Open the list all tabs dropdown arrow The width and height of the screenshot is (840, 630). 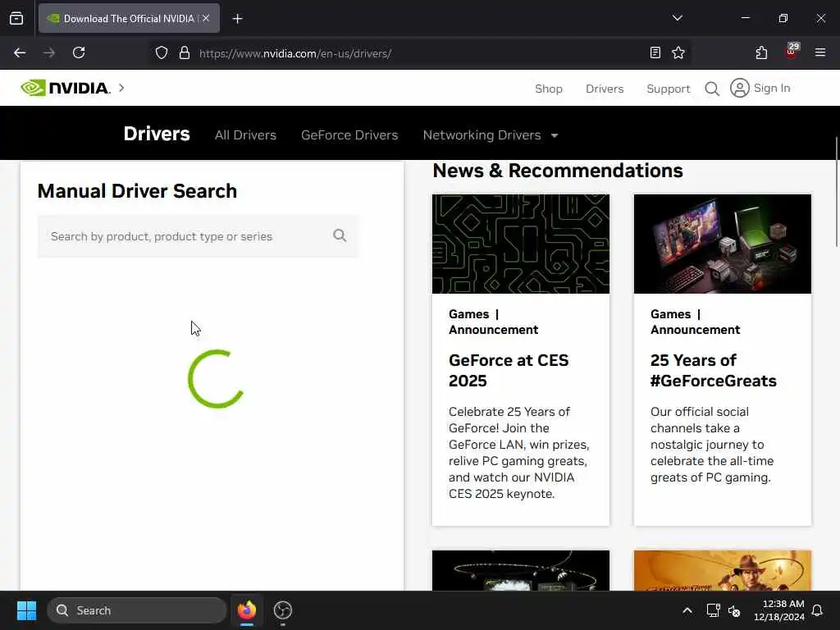coord(677,18)
